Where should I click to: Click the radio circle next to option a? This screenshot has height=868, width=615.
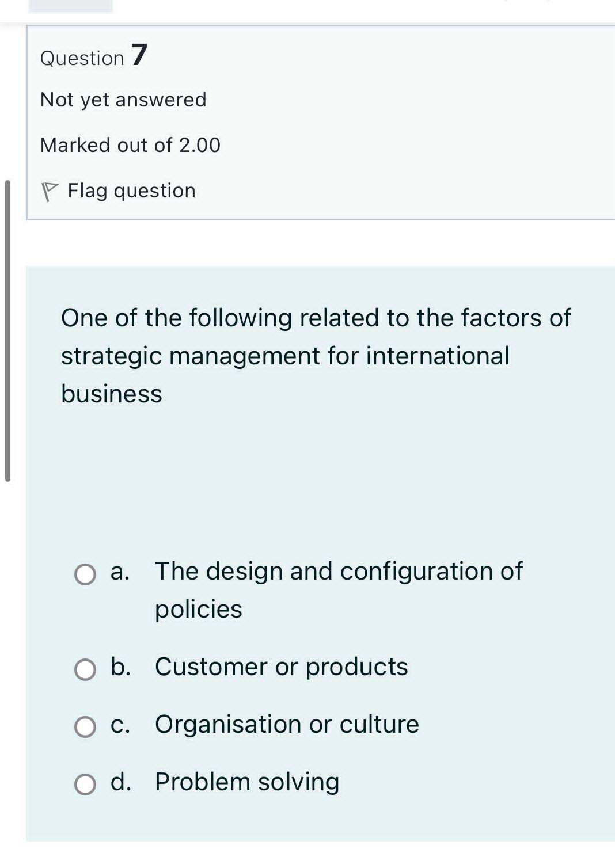click(84, 573)
